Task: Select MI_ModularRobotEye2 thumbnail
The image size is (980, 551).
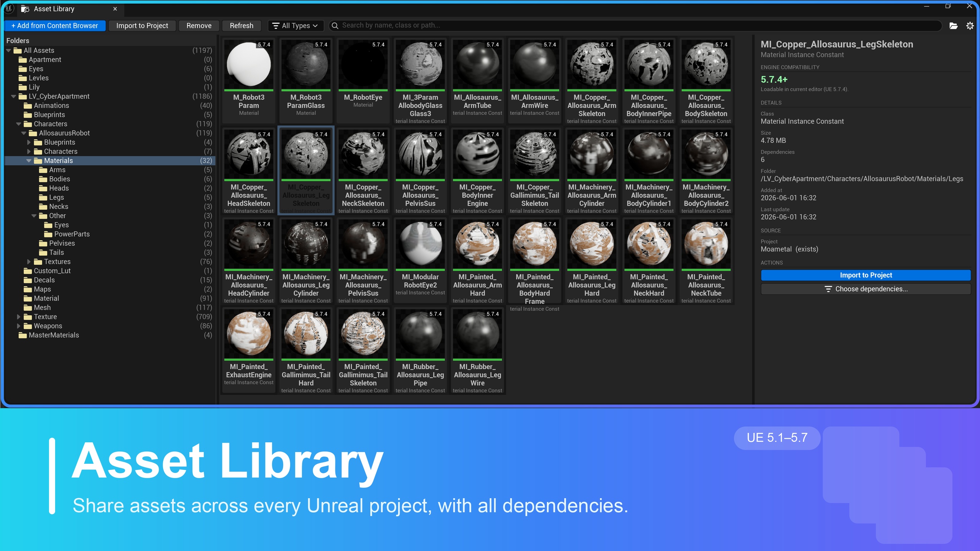Action: (420, 244)
